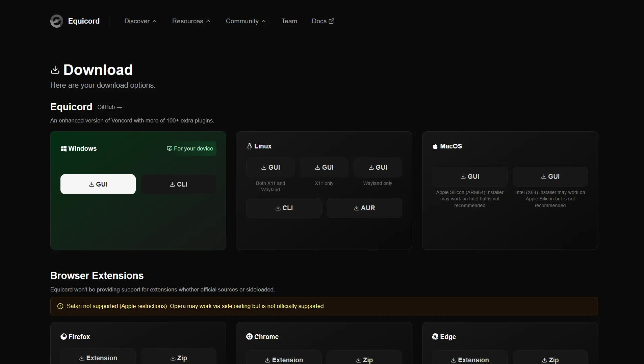
Task: Click the warning icon in Safari notice
Action: pyautogui.click(x=60, y=306)
